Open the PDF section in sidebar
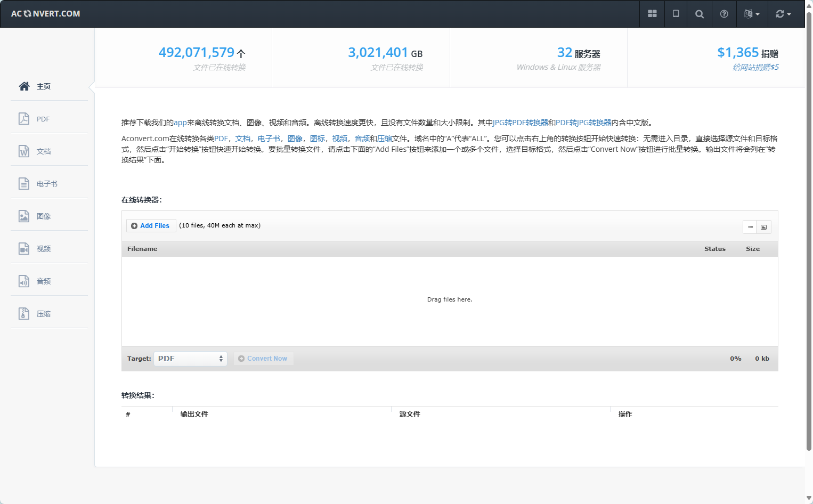This screenshot has width=813, height=504. (49, 119)
